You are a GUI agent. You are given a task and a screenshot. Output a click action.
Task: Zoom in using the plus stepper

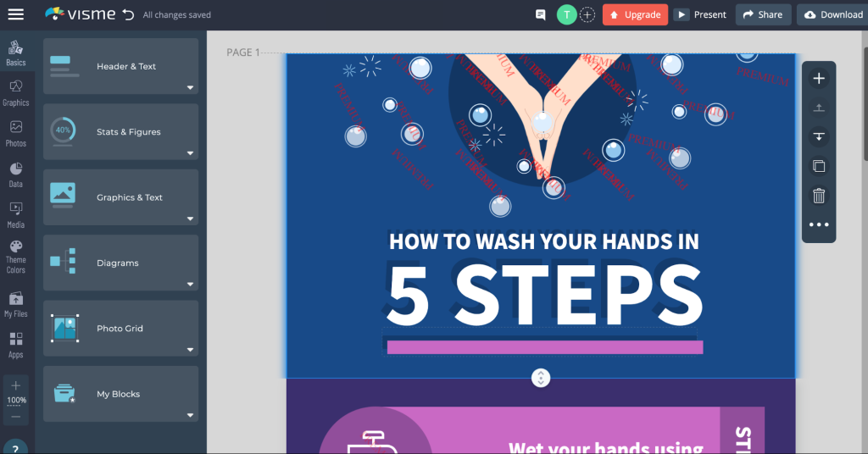[x=16, y=385]
